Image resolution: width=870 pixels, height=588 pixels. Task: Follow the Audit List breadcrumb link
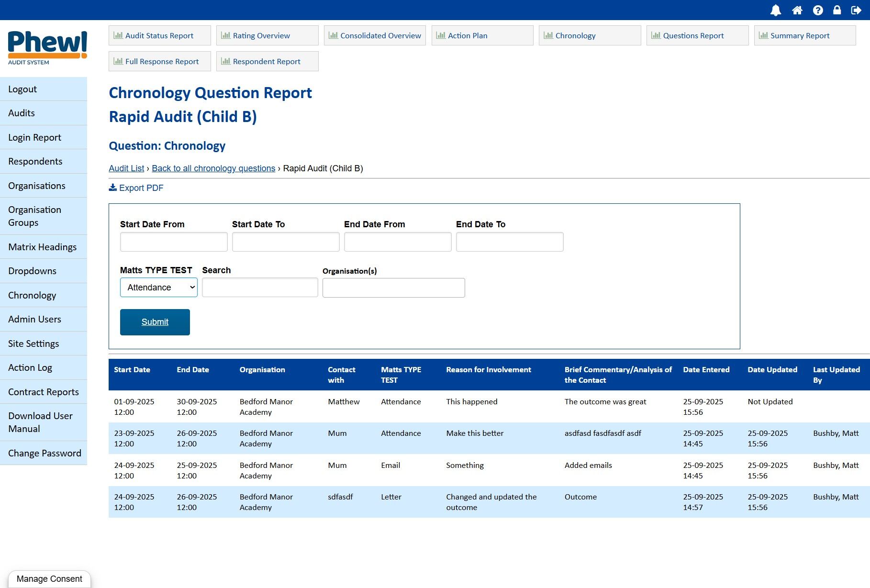click(126, 168)
